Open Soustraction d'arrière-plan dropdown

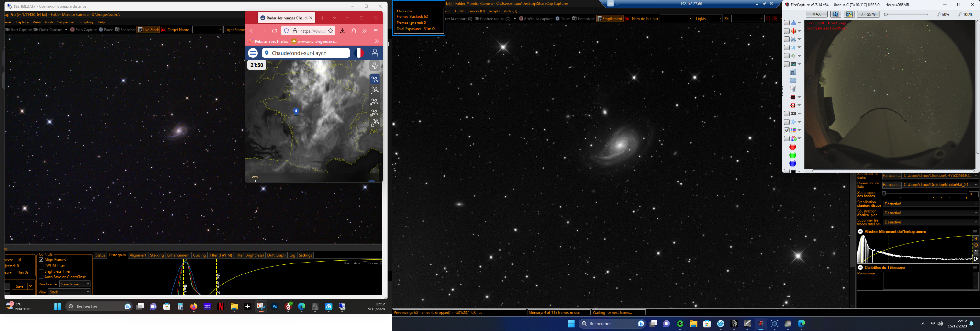tap(930, 213)
